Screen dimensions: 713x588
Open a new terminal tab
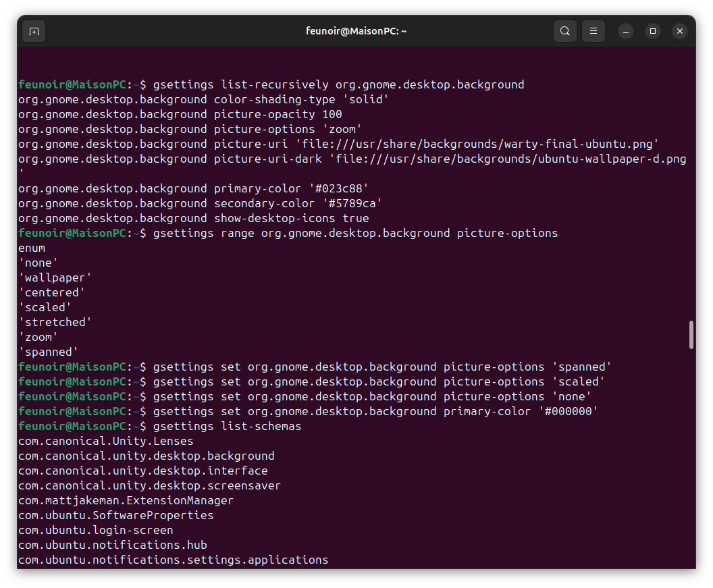[34, 31]
